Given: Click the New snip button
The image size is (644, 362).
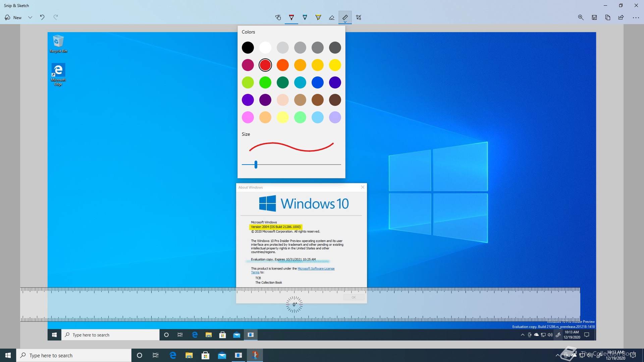Looking at the screenshot, I should 13,17.
